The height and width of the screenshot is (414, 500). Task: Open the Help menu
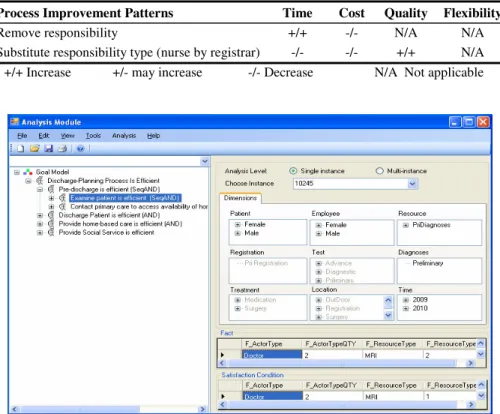pyautogui.click(x=153, y=136)
